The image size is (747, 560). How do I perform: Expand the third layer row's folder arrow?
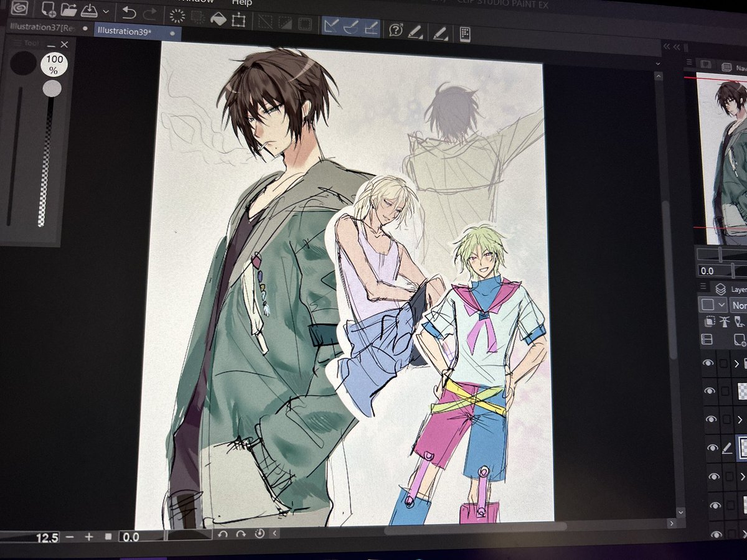point(740,420)
